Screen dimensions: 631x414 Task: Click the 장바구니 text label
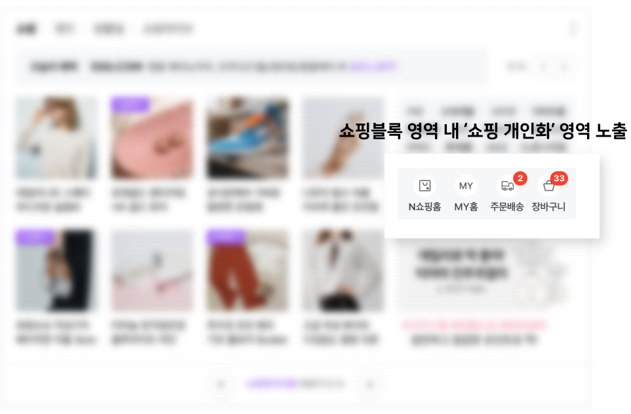(549, 207)
